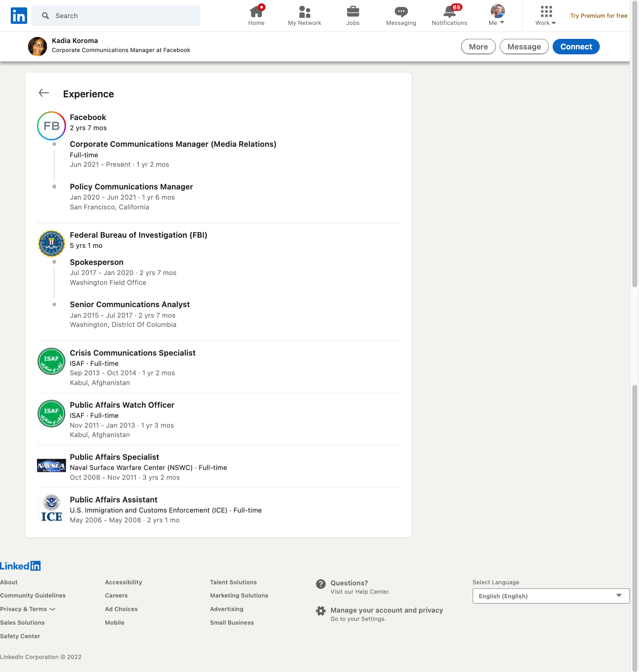
Task: Select 'Policy Communications Manager' title
Action: tap(131, 187)
